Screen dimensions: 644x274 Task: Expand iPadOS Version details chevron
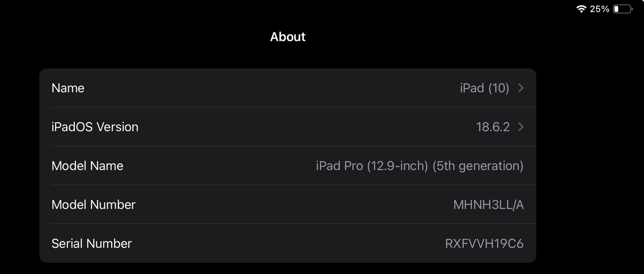(x=521, y=127)
